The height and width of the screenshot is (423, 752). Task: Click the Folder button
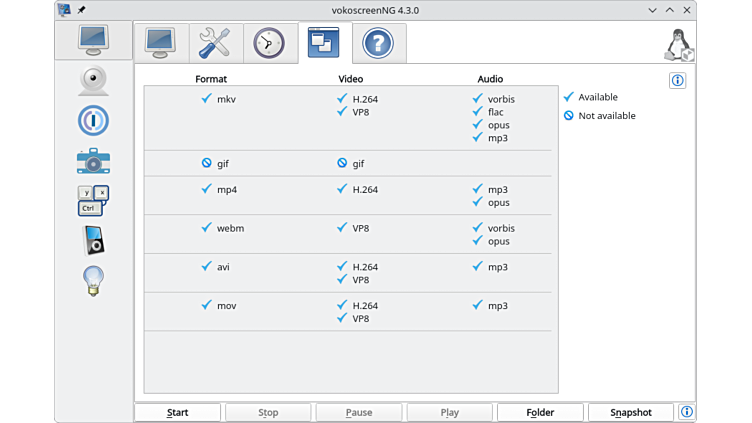point(540,412)
